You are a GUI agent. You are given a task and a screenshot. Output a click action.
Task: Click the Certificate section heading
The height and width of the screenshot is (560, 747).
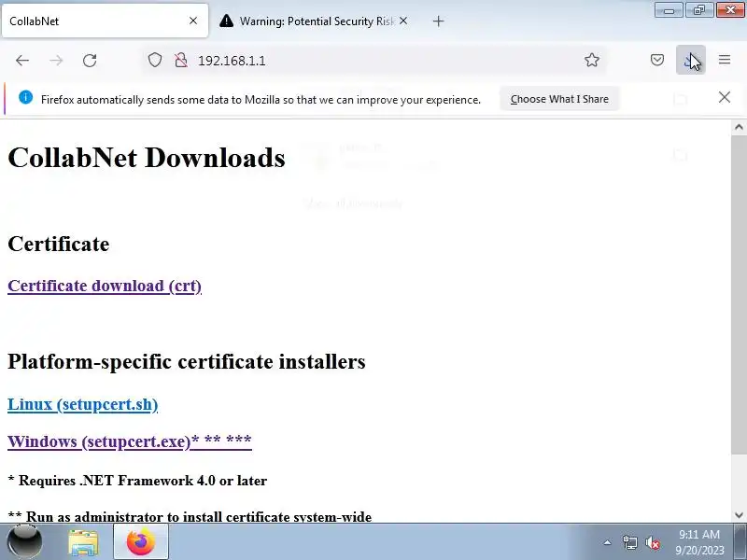click(x=58, y=244)
